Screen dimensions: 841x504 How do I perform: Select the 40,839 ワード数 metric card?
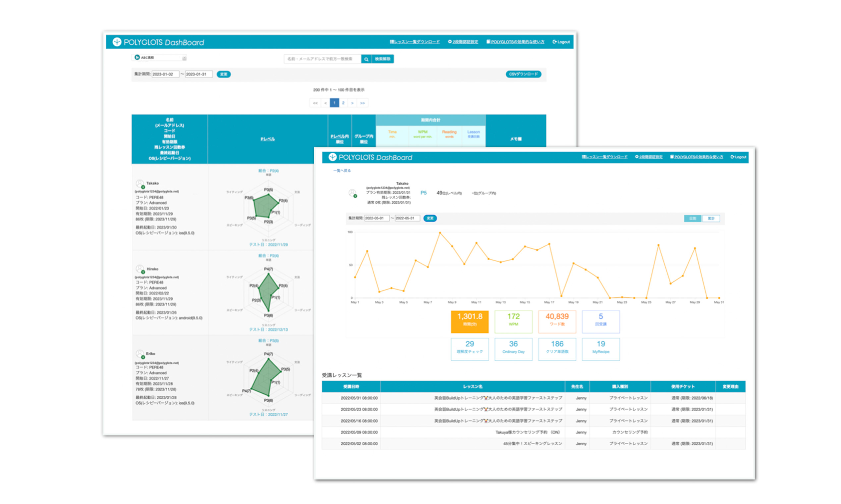pos(557,322)
